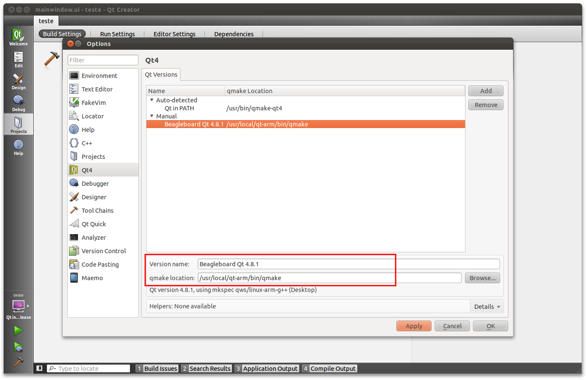Open the Compile Output pane
This screenshot has width=588, height=380.
point(333,369)
